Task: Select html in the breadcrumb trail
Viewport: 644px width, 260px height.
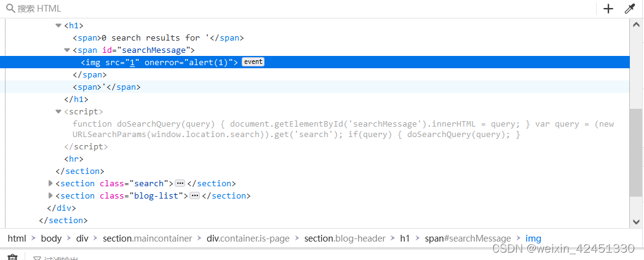Action: (x=17, y=238)
